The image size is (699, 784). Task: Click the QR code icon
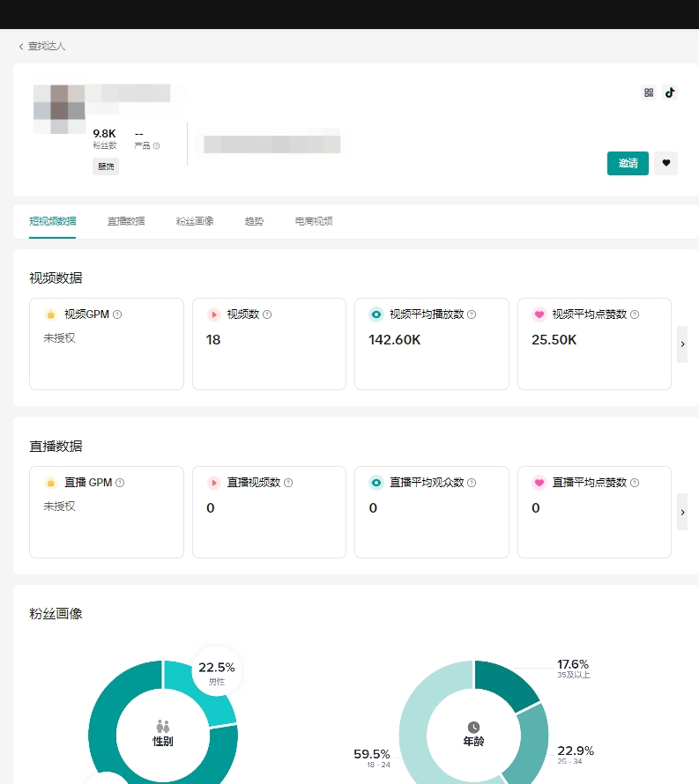[649, 92]
